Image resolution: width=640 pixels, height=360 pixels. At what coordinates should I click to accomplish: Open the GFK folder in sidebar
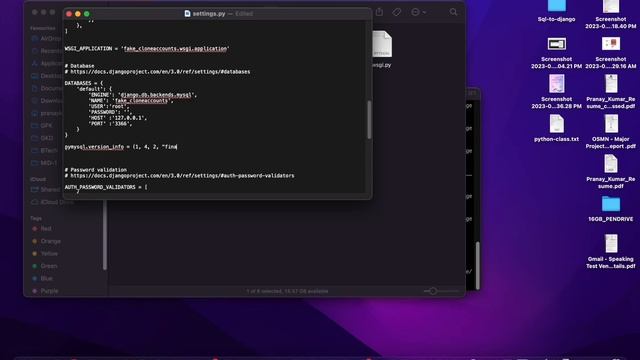(42, 125)
